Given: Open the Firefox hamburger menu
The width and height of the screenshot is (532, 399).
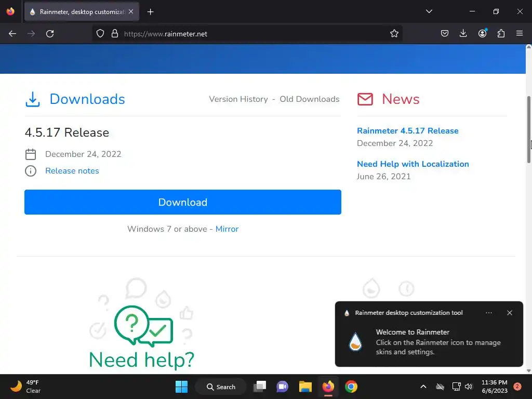Looking at the screenshot, I should point(520,34).
